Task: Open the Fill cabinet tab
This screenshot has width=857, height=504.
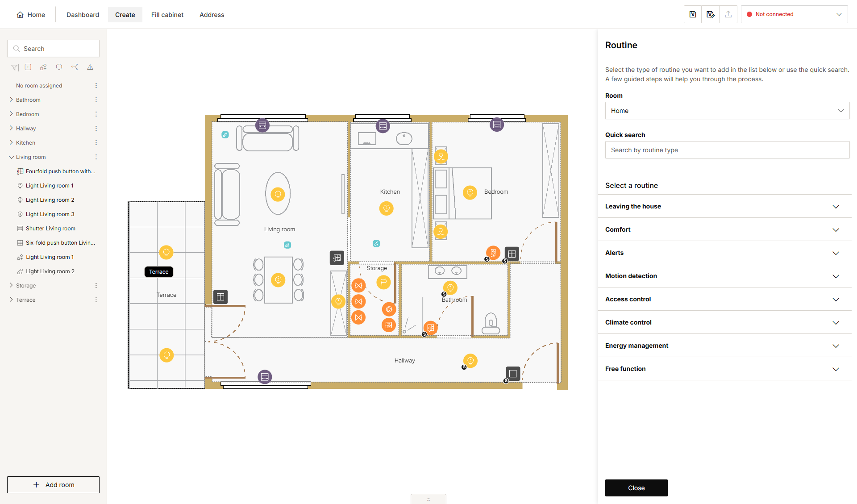Action: click(167, 15)
